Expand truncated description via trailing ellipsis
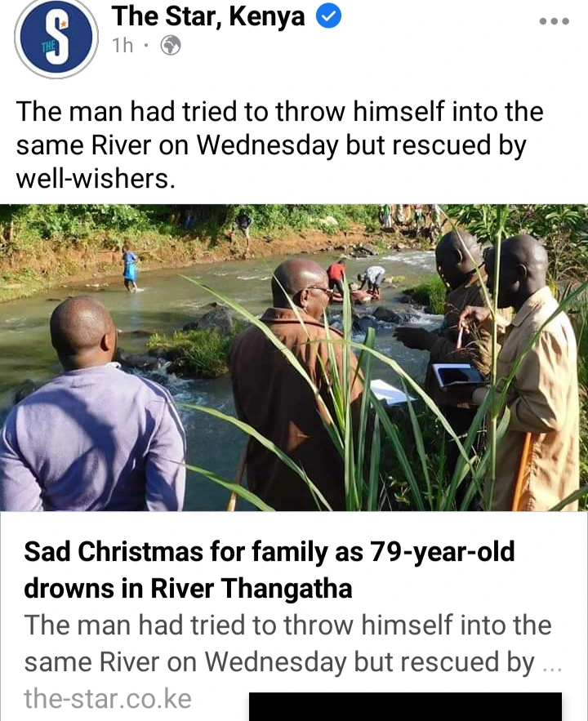This screenshot has width=588, height=721. tap(552, 665)
